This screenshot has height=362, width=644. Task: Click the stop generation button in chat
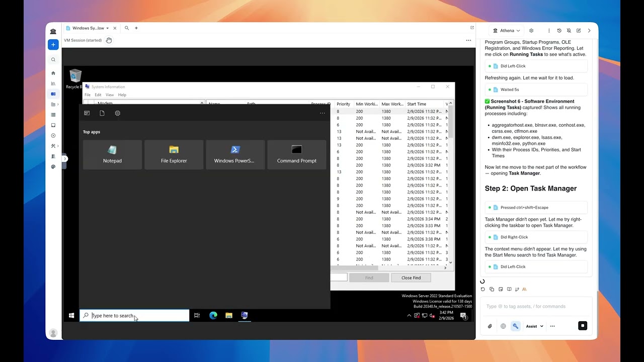pos(583,326)
